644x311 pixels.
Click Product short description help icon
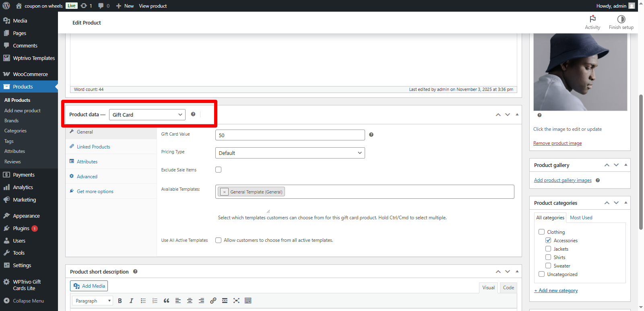[x=135, y=272]
